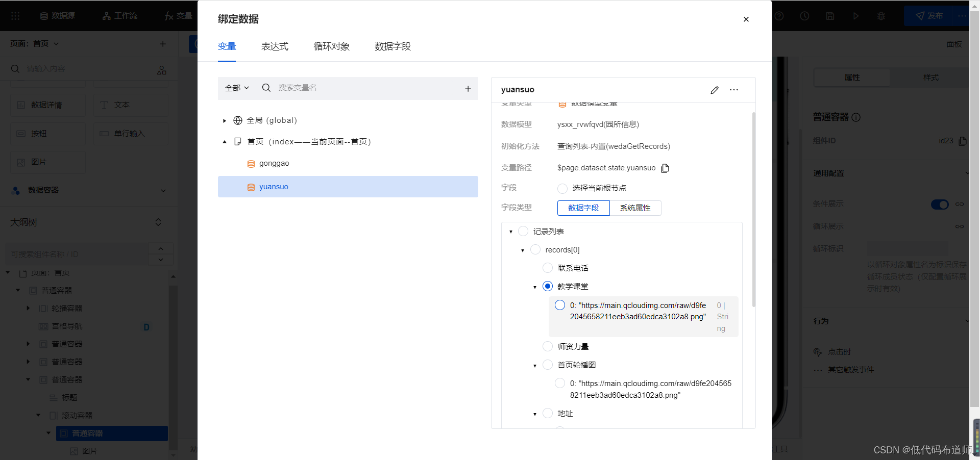Switch to the 变量 tab
This screenshot has height=460, width=980.
coord(227,46)
